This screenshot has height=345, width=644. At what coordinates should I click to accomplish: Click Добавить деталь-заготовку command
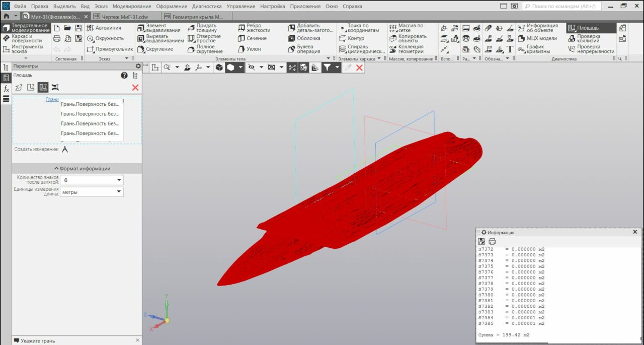tap(310, 28)
